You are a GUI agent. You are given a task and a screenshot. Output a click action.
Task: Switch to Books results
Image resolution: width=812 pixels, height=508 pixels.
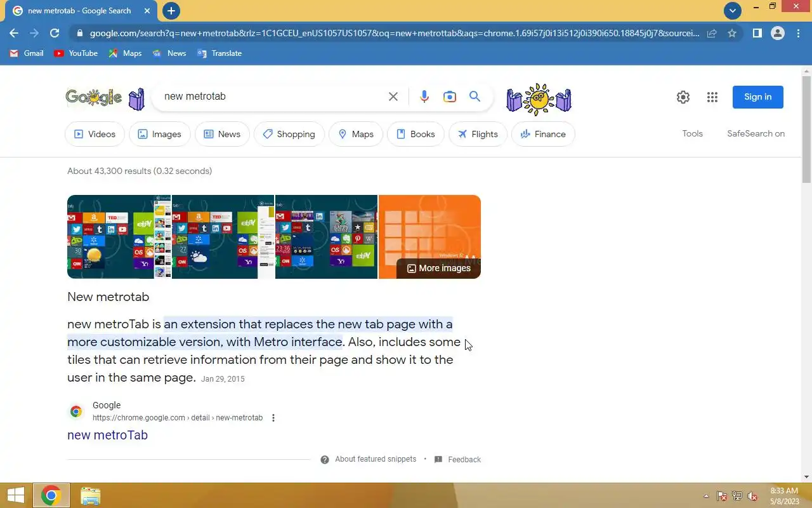point(416,134)
